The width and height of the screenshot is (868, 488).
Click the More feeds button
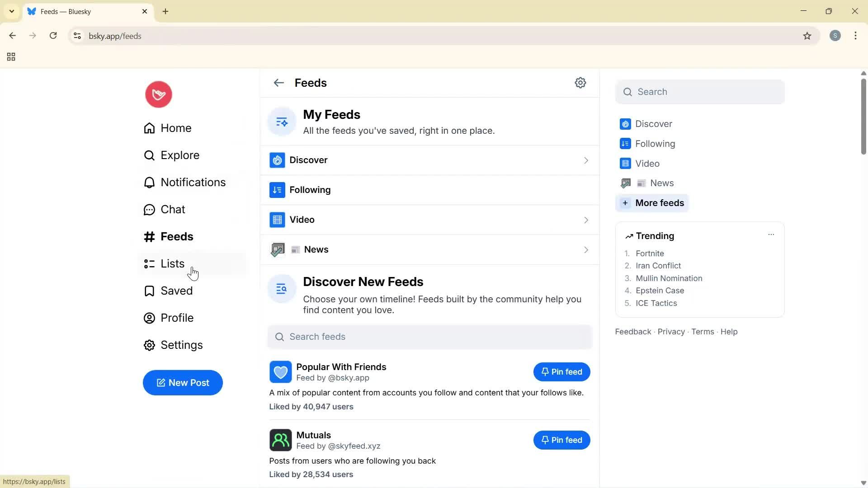(651, 203)
